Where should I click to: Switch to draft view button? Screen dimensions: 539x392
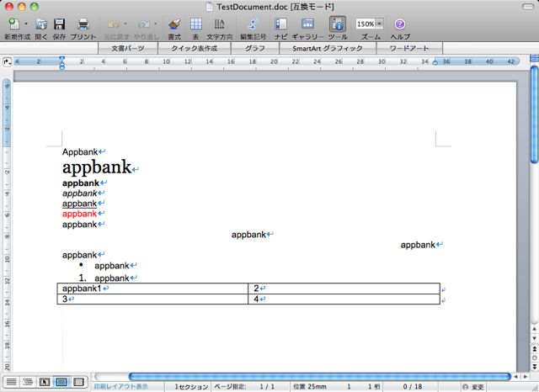pos(11,382)
